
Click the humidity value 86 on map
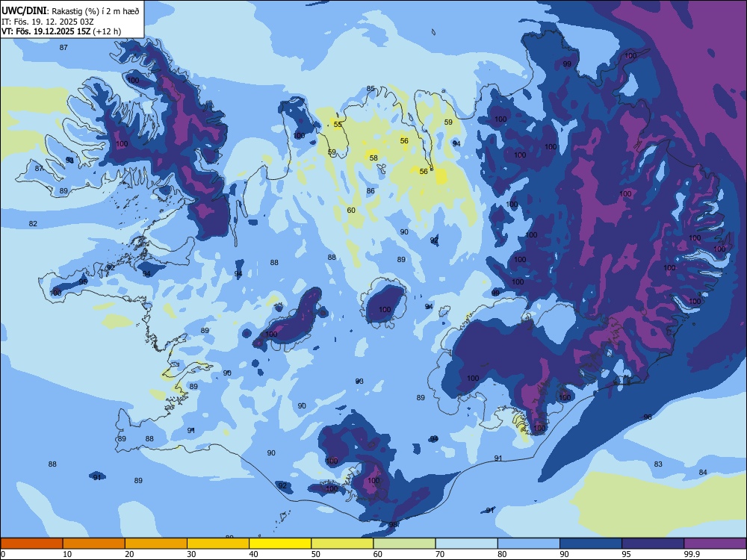tap(371, 191)
